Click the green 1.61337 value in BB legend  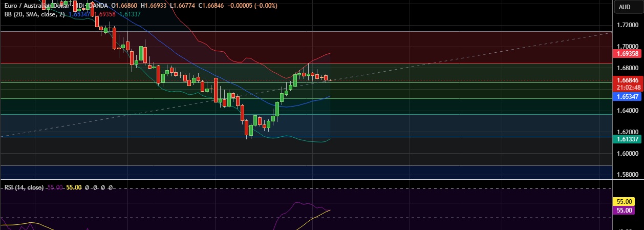coord(130,14)
